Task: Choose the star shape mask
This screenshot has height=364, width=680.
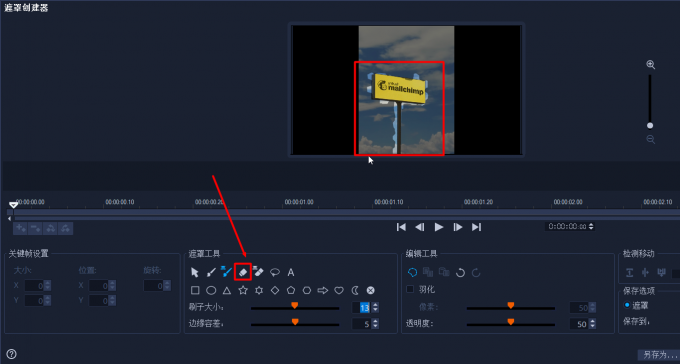Action: [x=243, y=290]
